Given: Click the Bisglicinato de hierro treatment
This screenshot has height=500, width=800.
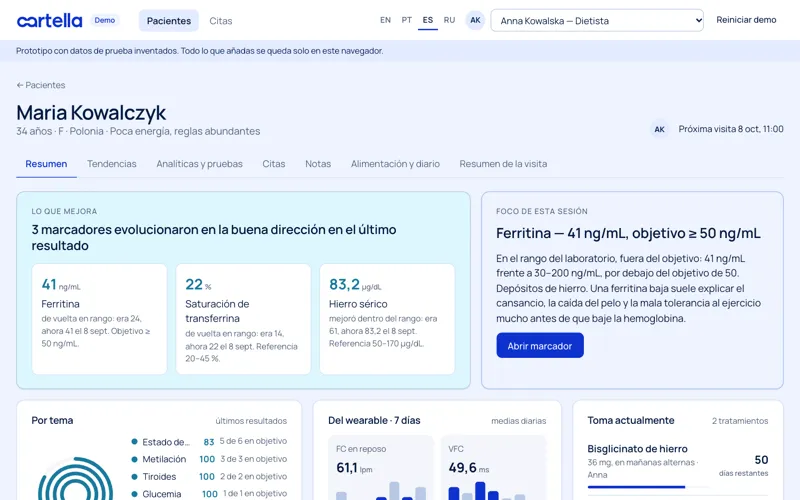Looking at the screenshot, I should tap(678, 464).
